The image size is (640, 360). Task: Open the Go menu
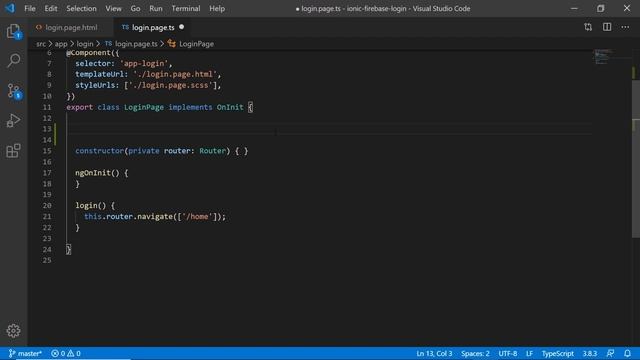point(135,8)
